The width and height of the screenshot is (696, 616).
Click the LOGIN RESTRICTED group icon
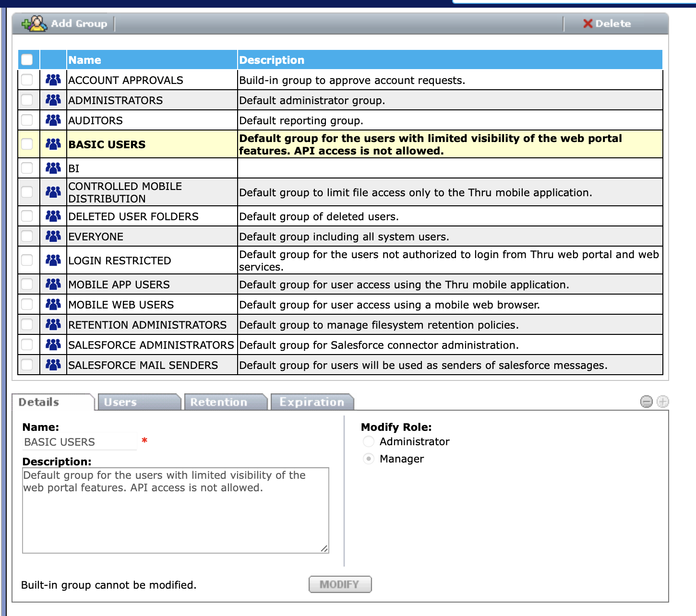[53, 260]
